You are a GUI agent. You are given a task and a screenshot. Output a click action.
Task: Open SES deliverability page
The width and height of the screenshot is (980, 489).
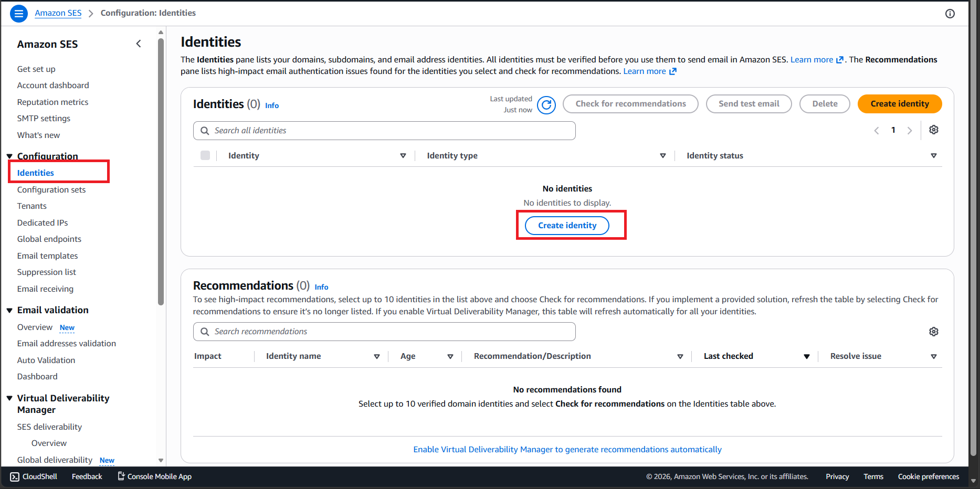(x=49, y=427)
